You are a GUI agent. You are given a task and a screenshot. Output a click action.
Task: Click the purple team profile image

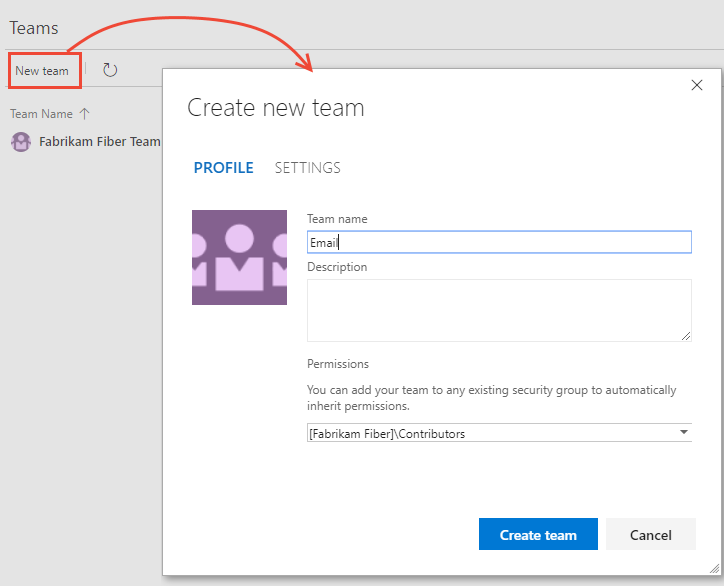(x=239, y=257)
